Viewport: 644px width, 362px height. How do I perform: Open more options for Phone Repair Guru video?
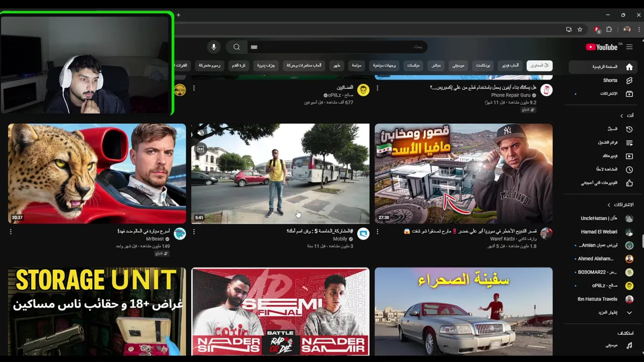pos(377,88)
